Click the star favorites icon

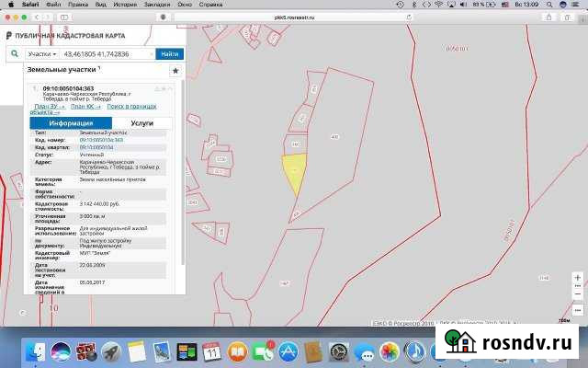click(x=175, y=71)
